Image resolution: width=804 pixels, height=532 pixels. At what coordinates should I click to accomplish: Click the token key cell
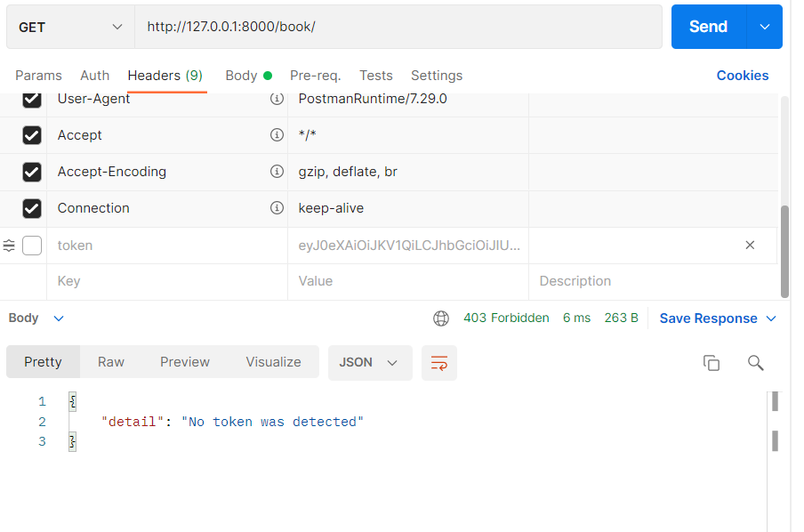(x=167, y=246)
